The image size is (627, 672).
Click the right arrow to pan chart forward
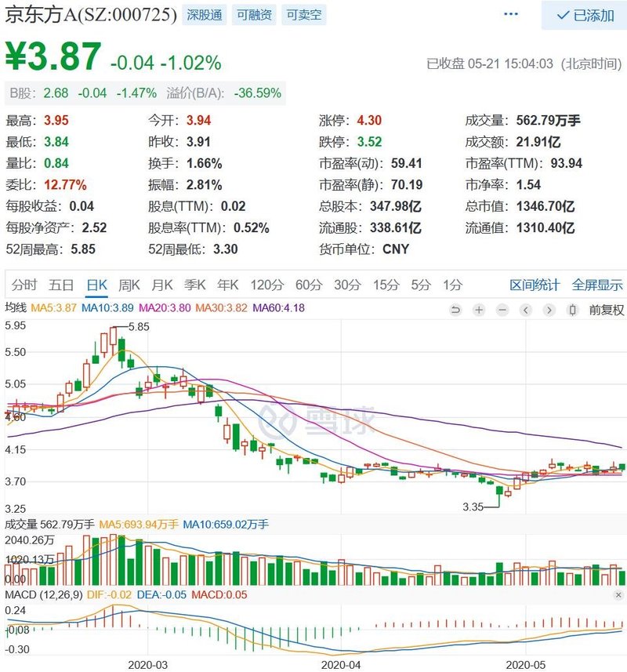[549, 311]
